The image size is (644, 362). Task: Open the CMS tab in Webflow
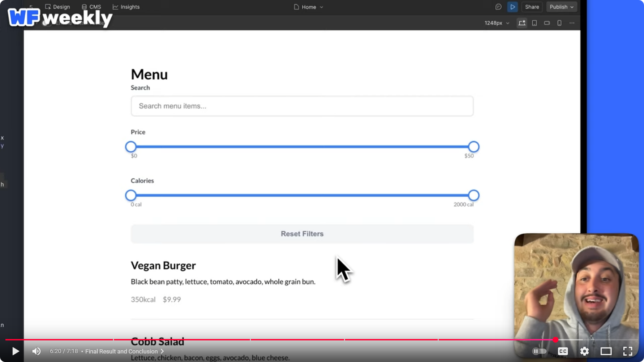(x=91, y=7)
